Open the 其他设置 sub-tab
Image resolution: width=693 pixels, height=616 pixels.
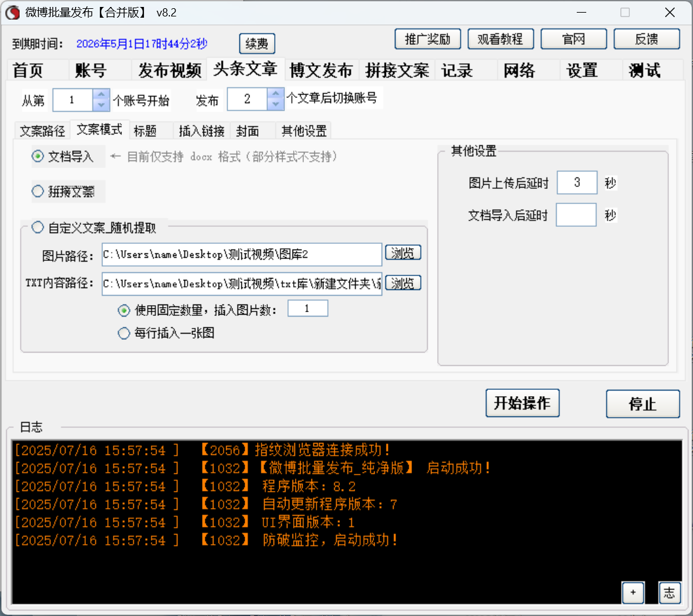coord(304,131)
